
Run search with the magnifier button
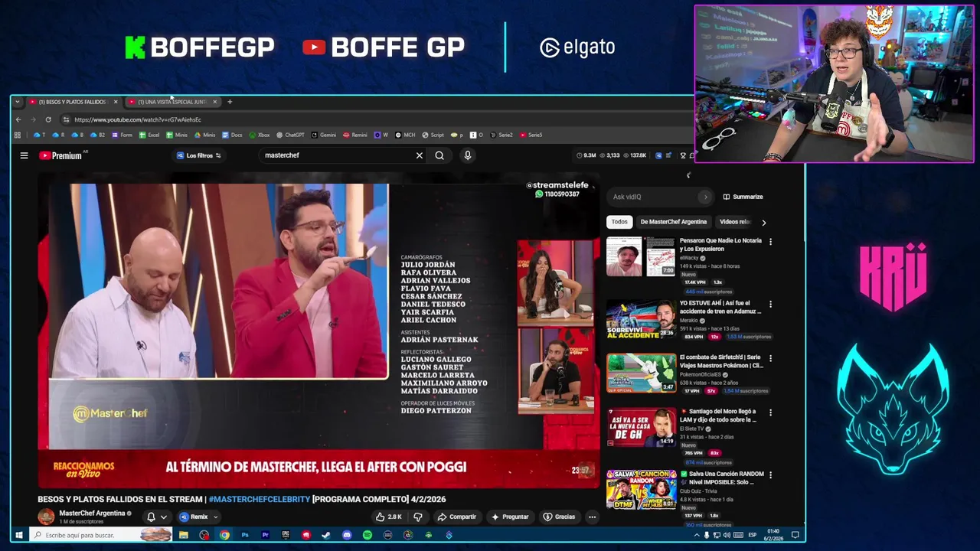coord(439,155)
